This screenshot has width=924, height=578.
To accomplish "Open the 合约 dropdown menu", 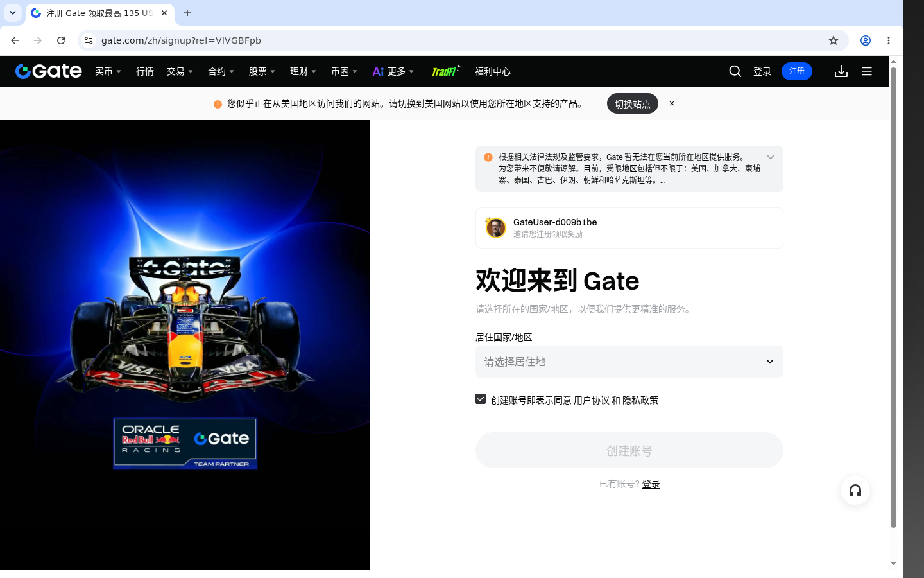I will (221, 71).
